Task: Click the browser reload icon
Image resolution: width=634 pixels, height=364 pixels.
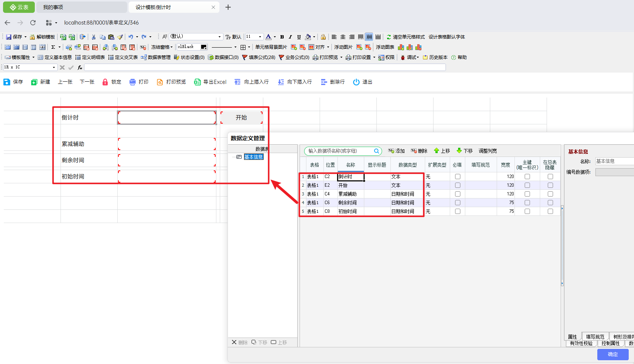Action: (33, 23)
